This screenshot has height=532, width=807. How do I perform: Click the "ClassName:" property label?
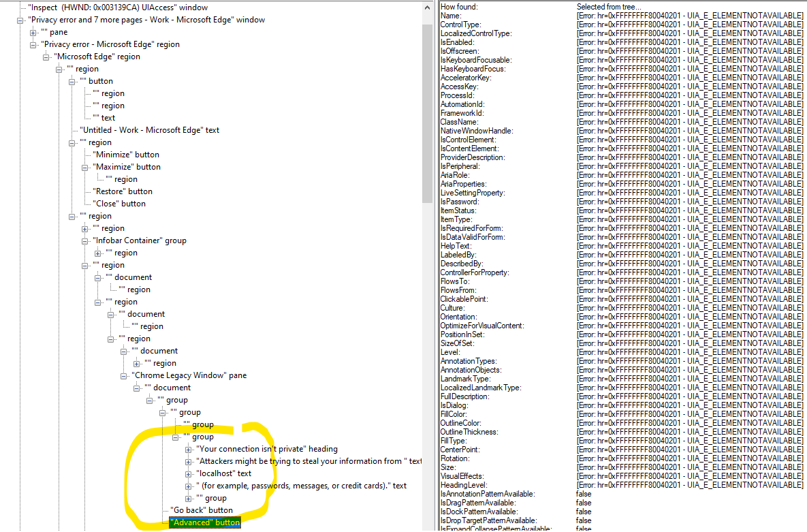459,122
